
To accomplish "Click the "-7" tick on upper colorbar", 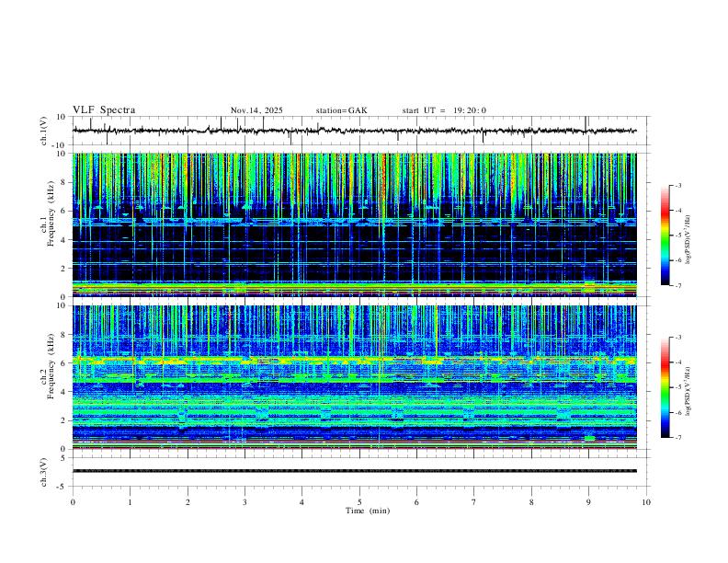I will tap(678, 286).
